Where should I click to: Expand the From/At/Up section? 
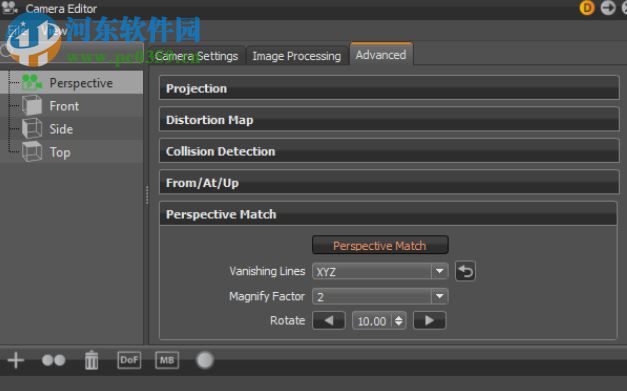click(389, 182)
